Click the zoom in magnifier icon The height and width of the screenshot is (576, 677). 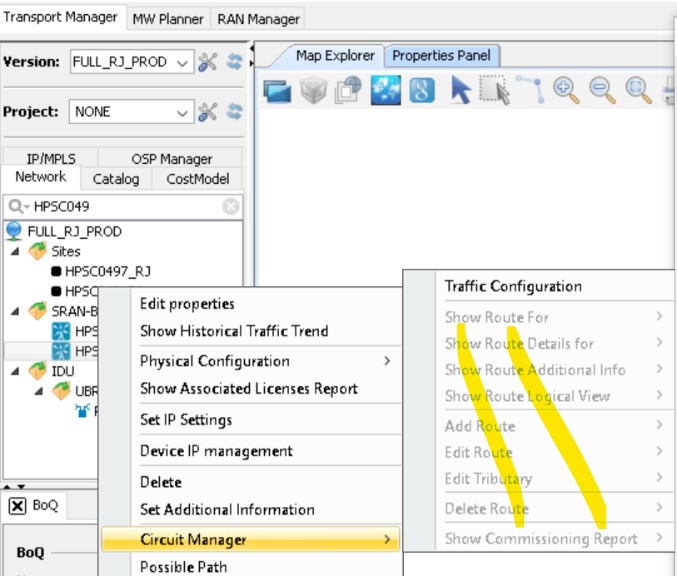[x=567, y=91]
